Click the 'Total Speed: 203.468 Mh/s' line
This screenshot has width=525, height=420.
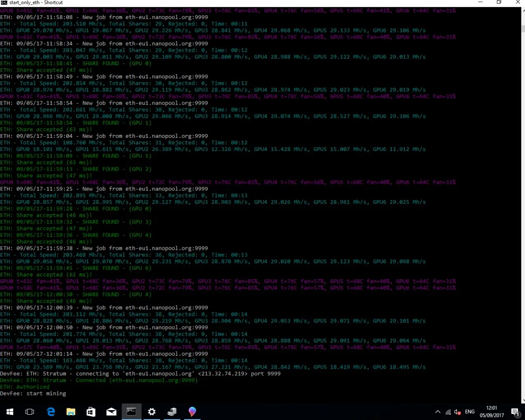tap(124, 255)
